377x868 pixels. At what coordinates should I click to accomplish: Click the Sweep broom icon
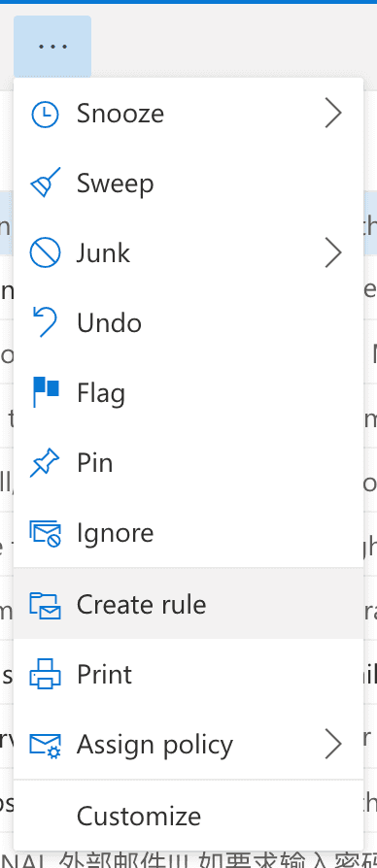coord(45,183)
